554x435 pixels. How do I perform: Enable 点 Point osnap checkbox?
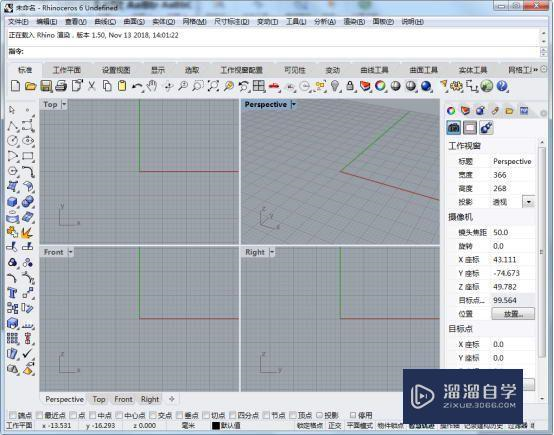click(73, 415)
